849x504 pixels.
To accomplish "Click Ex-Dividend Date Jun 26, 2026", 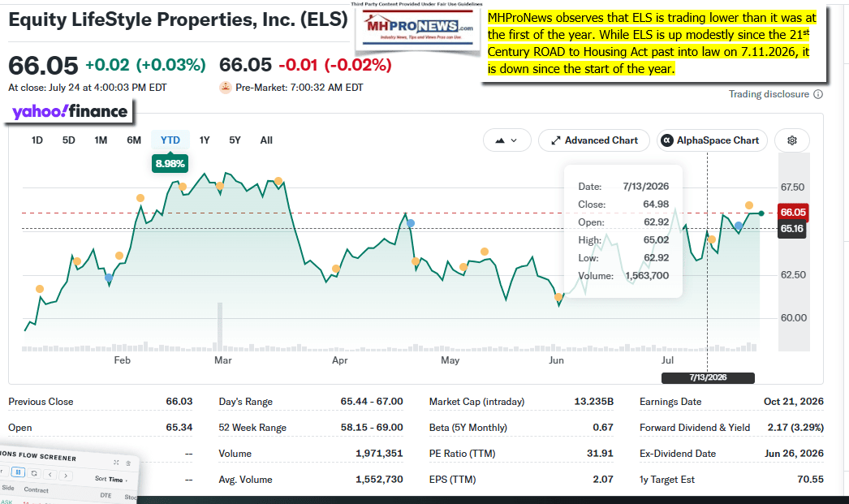I will click(x=795, y=454).
